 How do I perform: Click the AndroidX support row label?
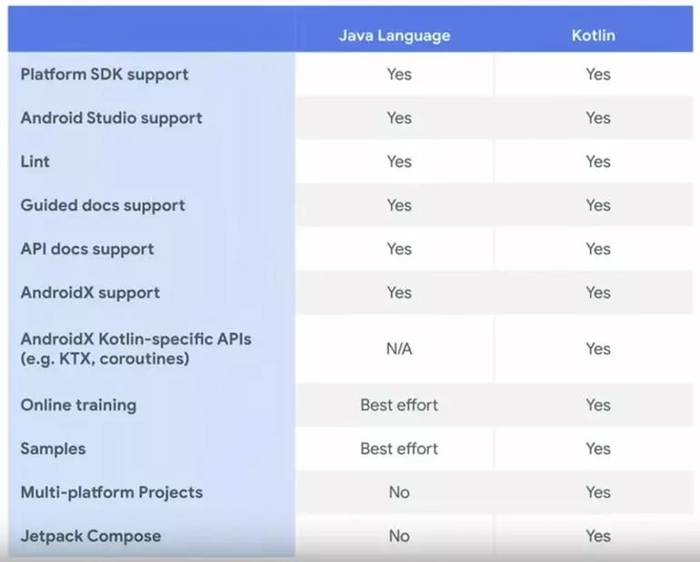coord(90,292)
